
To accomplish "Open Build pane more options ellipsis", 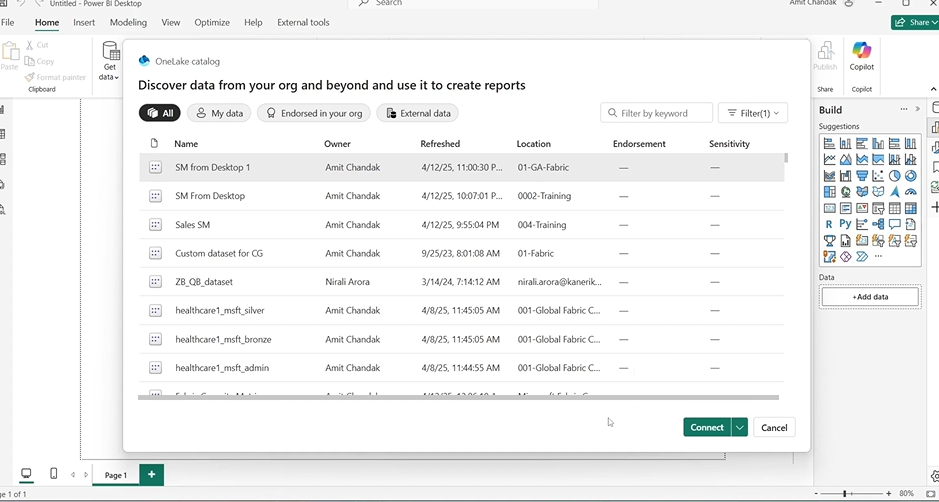I will click(904, 109).
